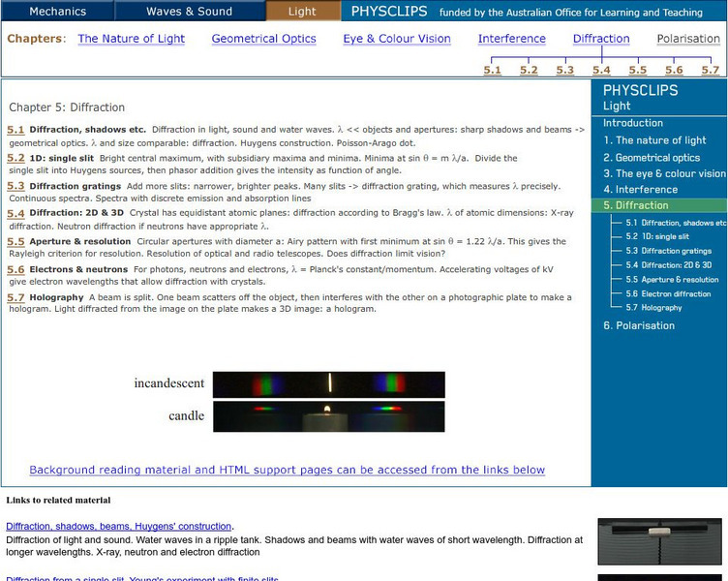
Task: Jump to section 5.7 in chapter bar
Action: point(711,70)
